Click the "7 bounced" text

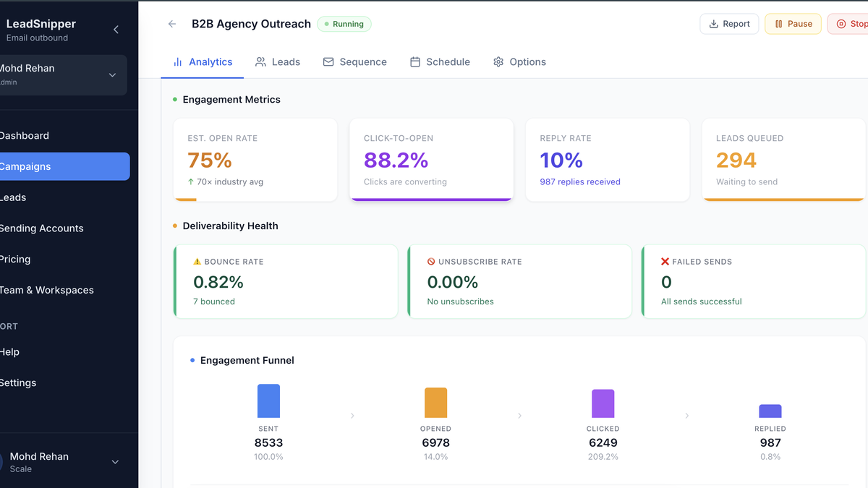click(214, 301)
